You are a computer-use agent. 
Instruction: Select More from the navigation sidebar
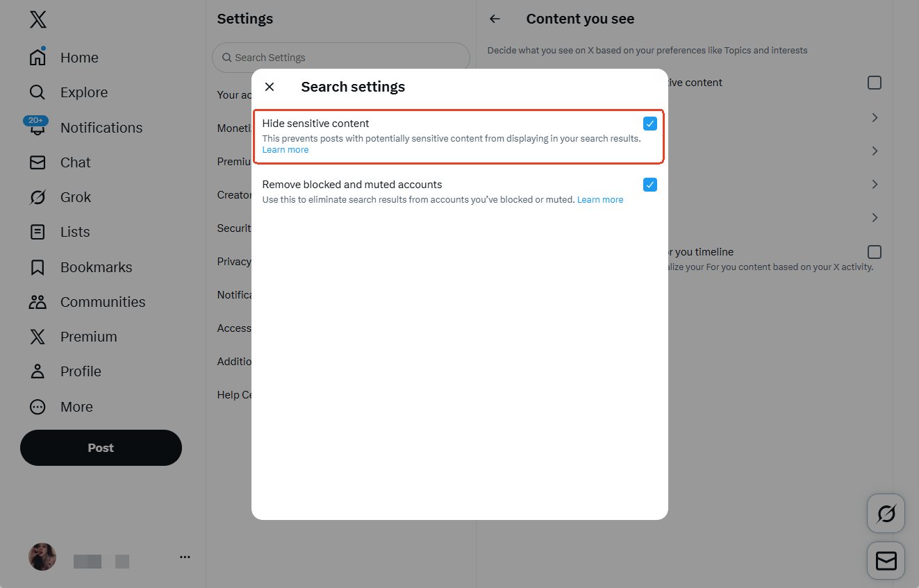pos(76,406)
